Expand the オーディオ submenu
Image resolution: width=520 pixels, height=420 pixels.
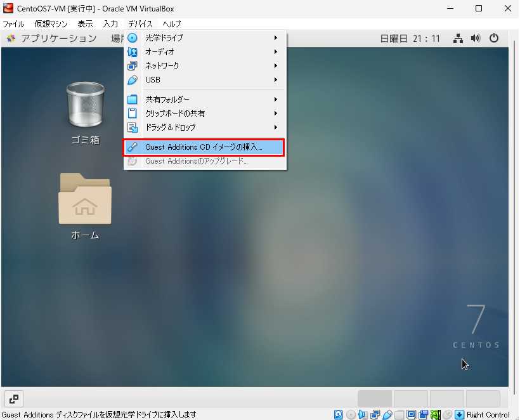click(x=203, y=52)
